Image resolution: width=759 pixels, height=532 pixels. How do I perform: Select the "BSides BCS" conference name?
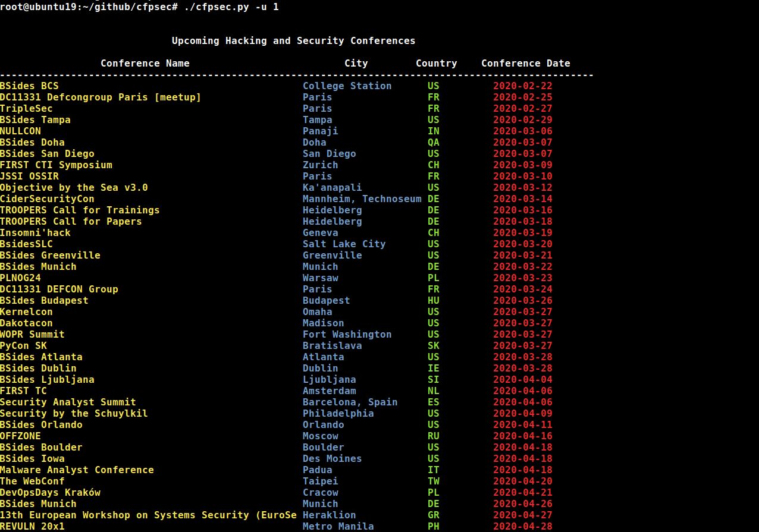[x=29, y=86]
